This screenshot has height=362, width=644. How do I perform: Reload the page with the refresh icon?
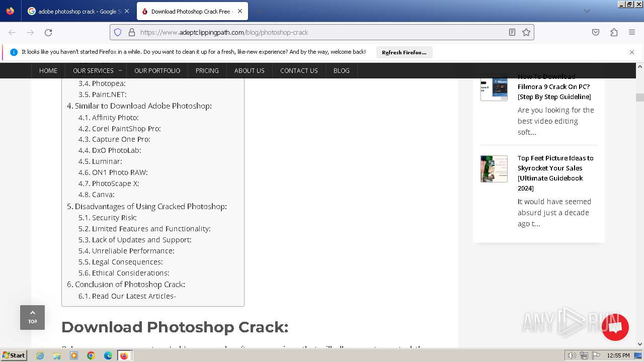pyautogui.click(x=48, y=32)
